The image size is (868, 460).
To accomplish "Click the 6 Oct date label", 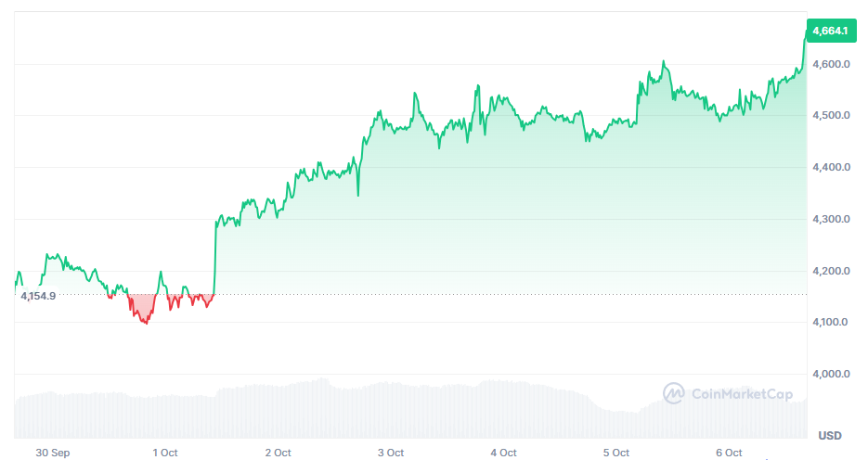I will 730,453.
